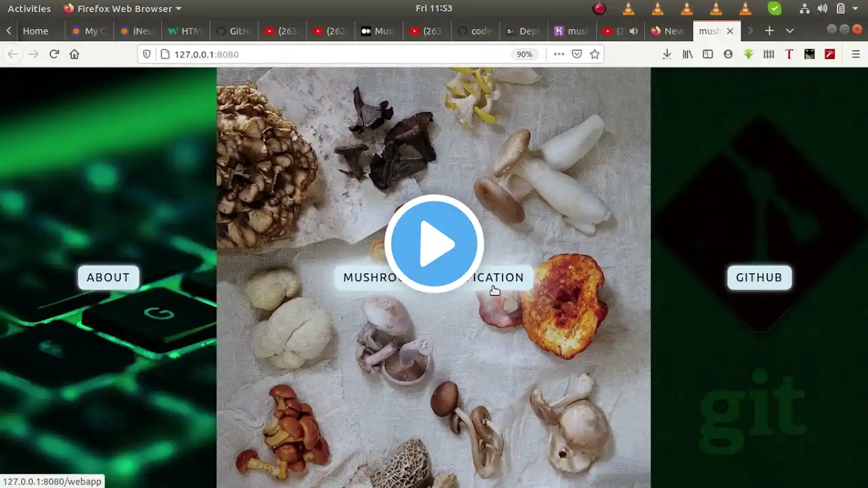
Task: Click the red T extension icon
Action: pos(789,54)
